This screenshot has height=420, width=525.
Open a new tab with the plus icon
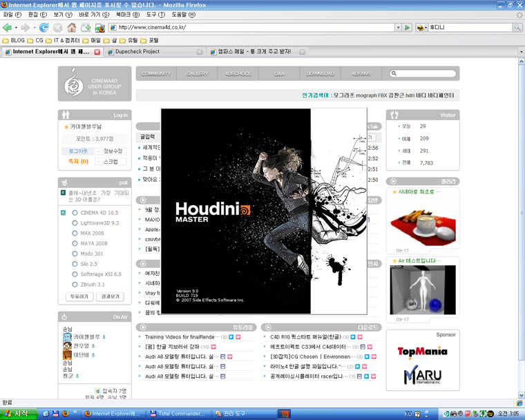(86, 28)
